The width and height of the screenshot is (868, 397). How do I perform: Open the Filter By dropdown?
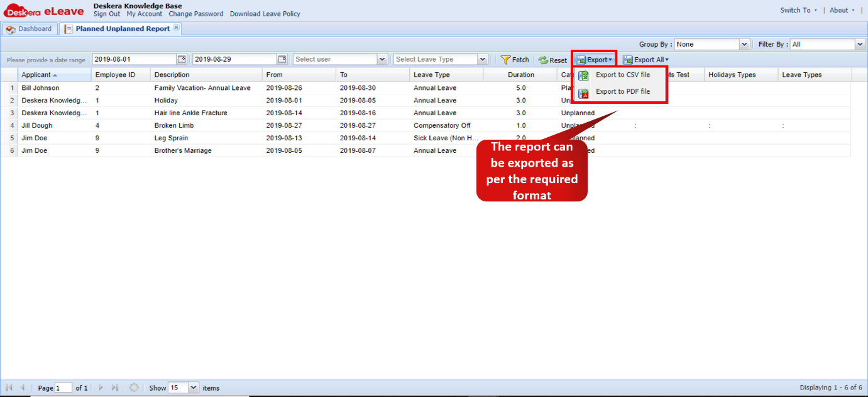[x=860, y=44]
